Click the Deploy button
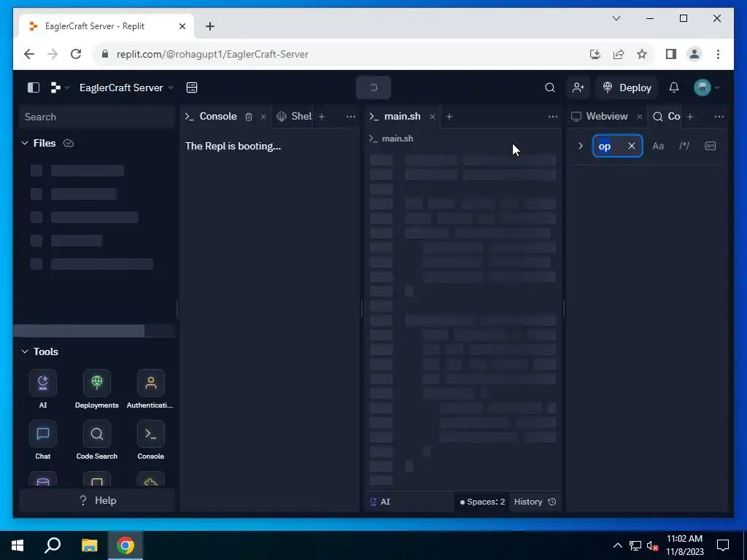 pyautogui.click(x=627, y=87)
